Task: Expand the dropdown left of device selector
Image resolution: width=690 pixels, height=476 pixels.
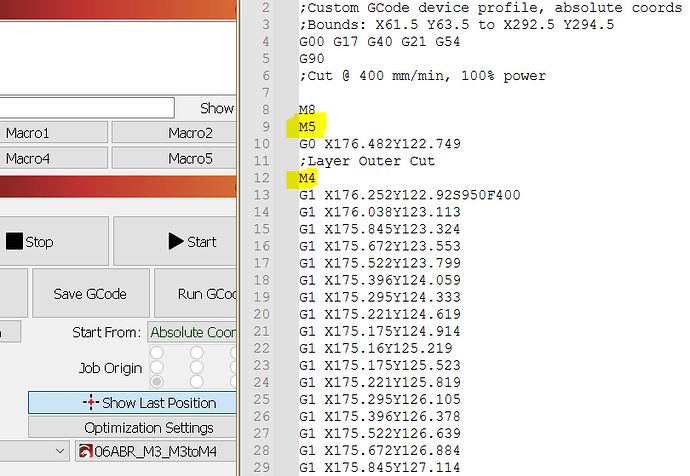Action: click(x=34, y=451)
